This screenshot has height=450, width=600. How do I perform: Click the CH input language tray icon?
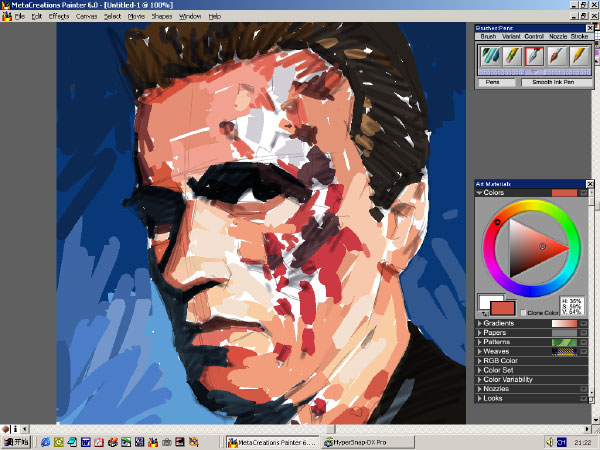(x=561, y=442)
